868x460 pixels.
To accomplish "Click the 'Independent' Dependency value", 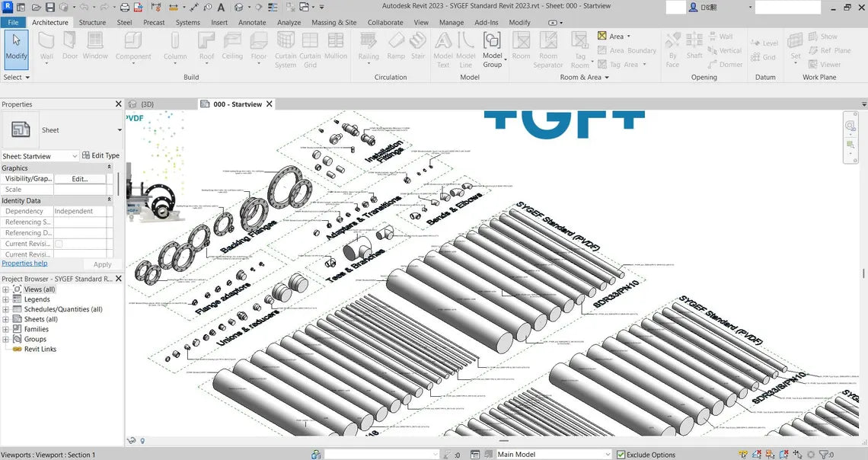I will click(74, 212).
